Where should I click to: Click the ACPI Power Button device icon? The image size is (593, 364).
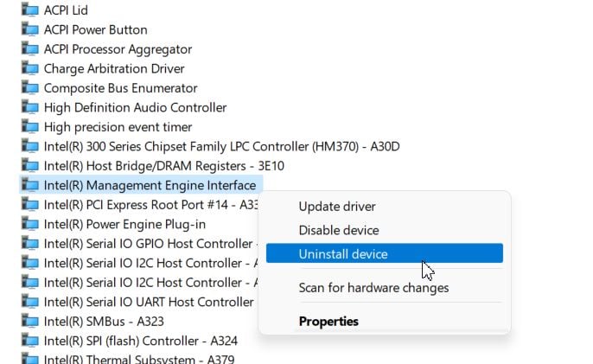[x=30, y=29]
